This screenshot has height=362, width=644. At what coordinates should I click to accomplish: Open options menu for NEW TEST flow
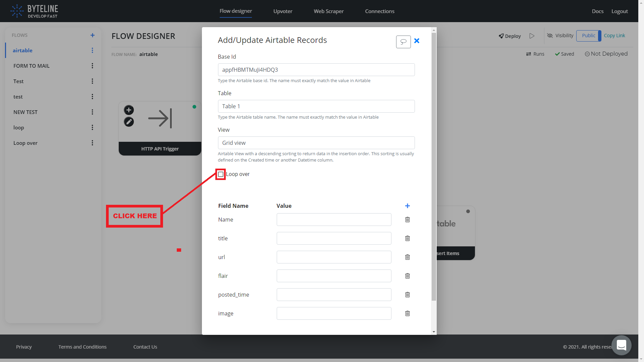tap(93, 112)
